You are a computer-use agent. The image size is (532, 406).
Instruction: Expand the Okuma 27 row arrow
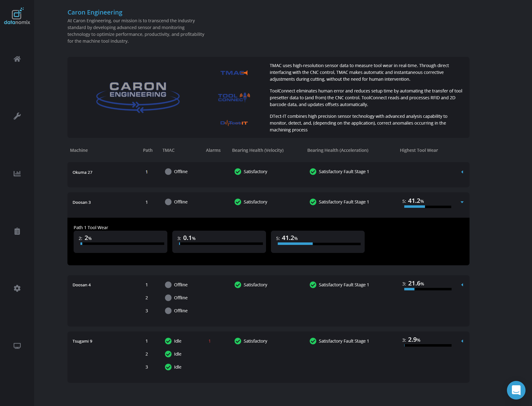(462, 172)
